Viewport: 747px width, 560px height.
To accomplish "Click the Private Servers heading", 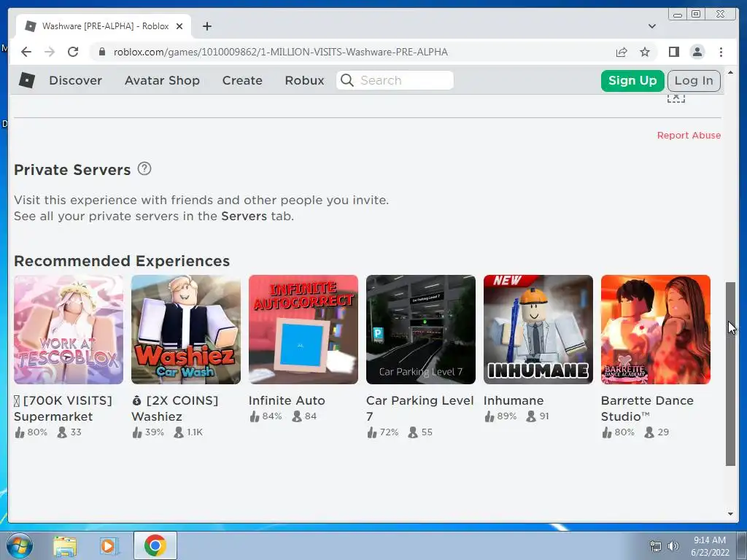I will point(72,170).
